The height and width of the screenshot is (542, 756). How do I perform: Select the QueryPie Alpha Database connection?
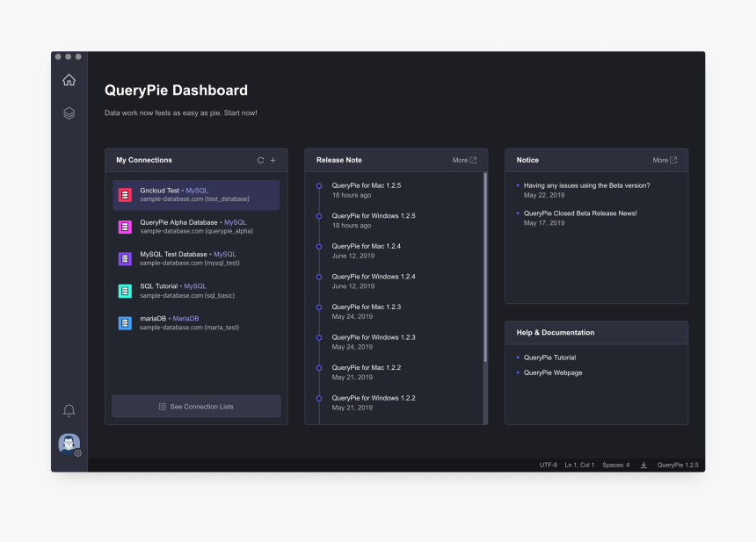click(x=196, y=227)
